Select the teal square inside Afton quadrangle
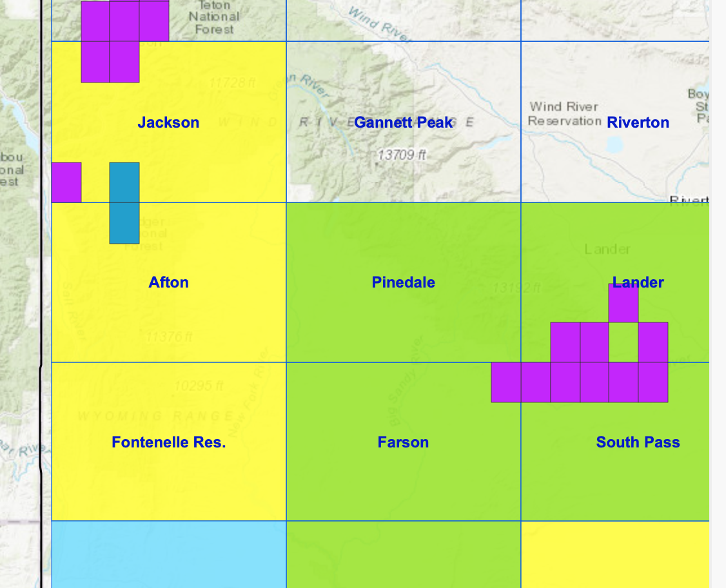 click(124, 223)
